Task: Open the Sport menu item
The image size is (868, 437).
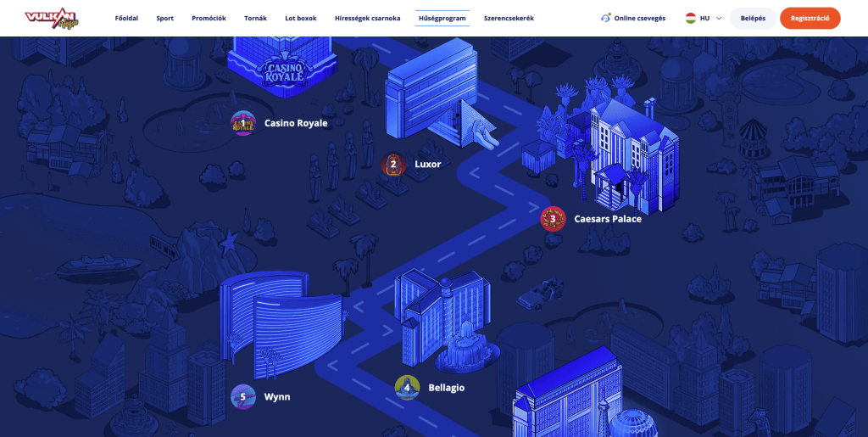Action: click(x=165, y=18)
